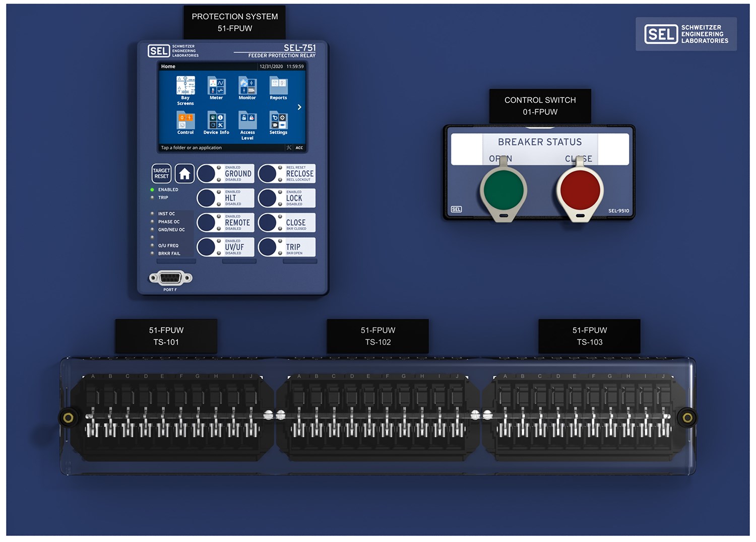Click the left mounting screw of test switch
The width and height of the screenshot is (756, 542).
tap(68, 418)
